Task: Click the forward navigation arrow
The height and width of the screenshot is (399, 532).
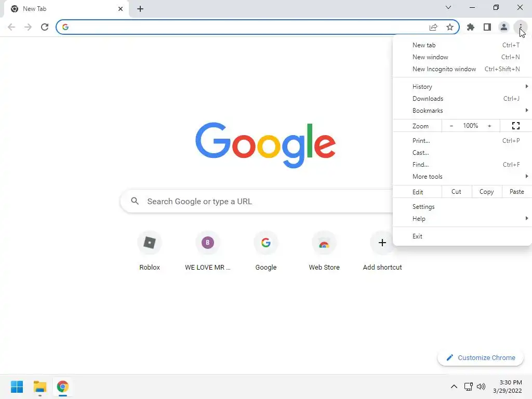Action: [x=28, y=27]
